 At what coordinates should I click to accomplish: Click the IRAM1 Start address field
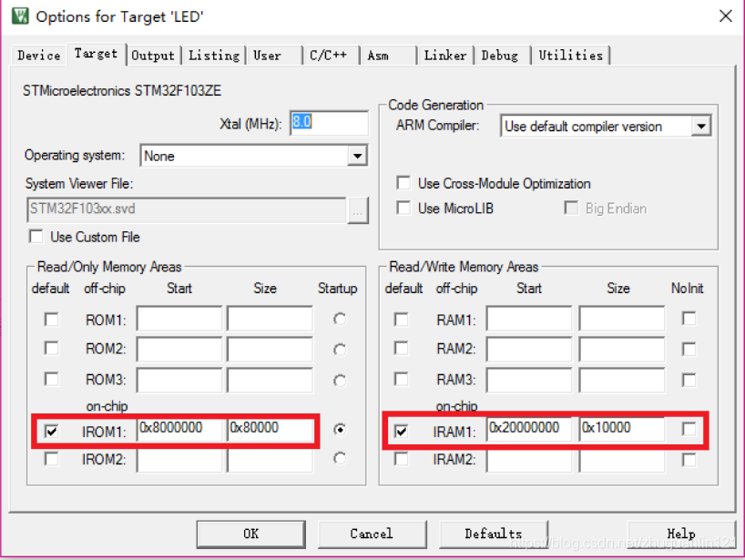click(x=529, y=429)
